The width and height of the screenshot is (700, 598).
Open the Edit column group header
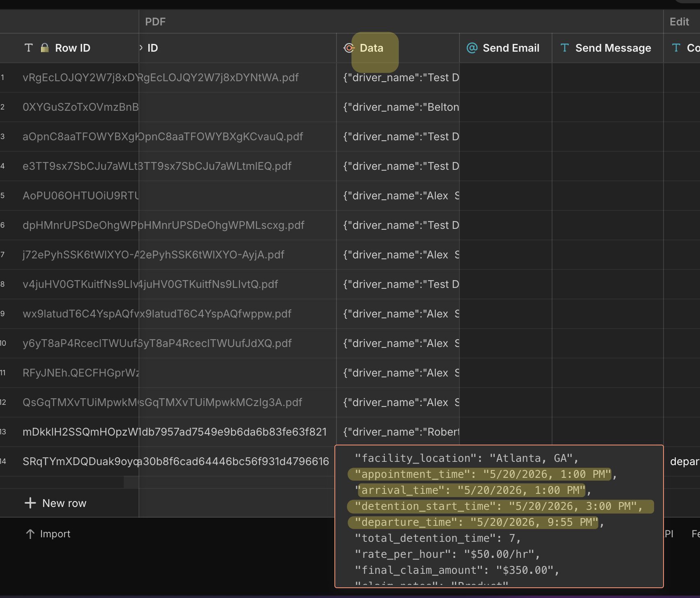pos(679,22)
